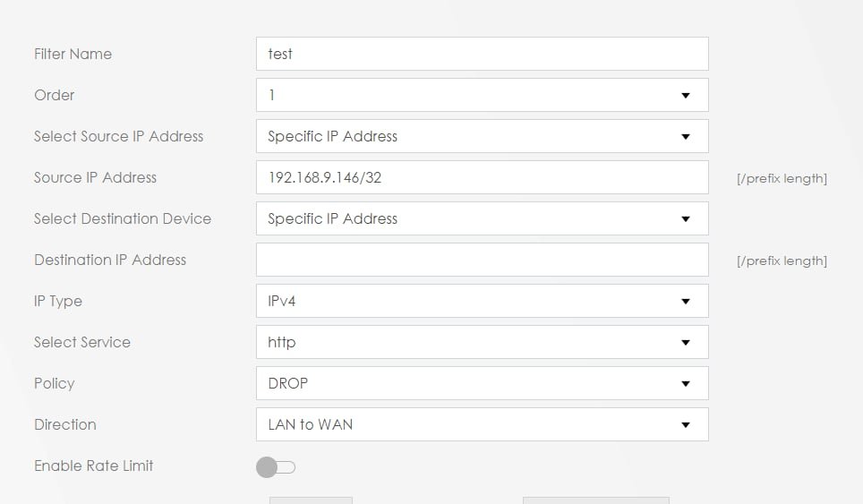Click the arrow icon in the Order field
Viewport: 863px width, 504px height.
pos(685,96)
